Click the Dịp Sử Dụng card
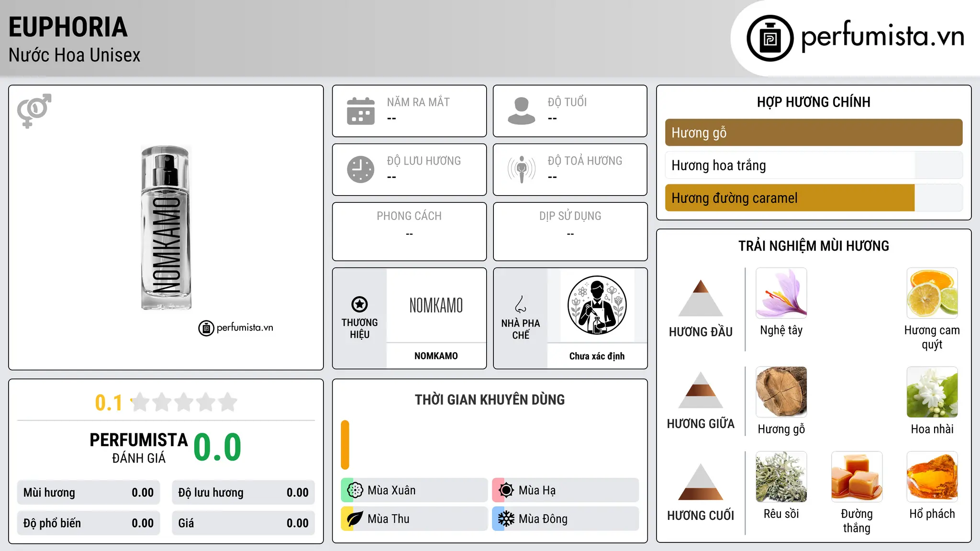The width and height of the screenshot is (980, 551). point(570,231)
